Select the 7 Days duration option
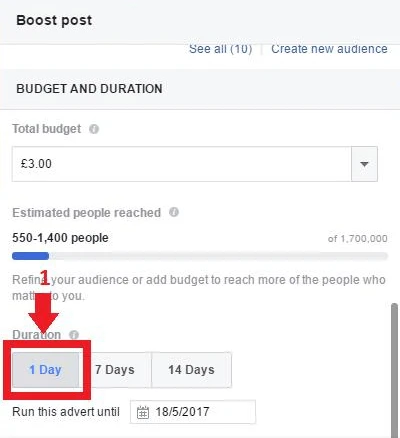 tap(115, 370)
